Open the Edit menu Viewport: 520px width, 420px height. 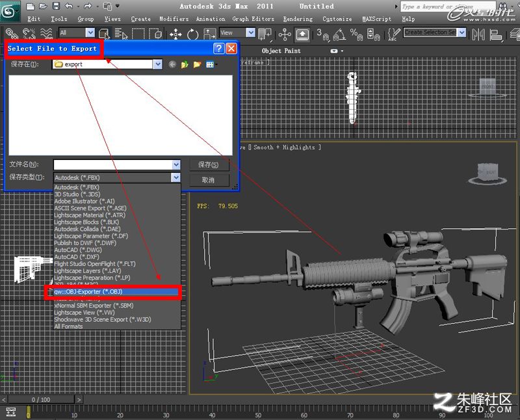point(34,19)
